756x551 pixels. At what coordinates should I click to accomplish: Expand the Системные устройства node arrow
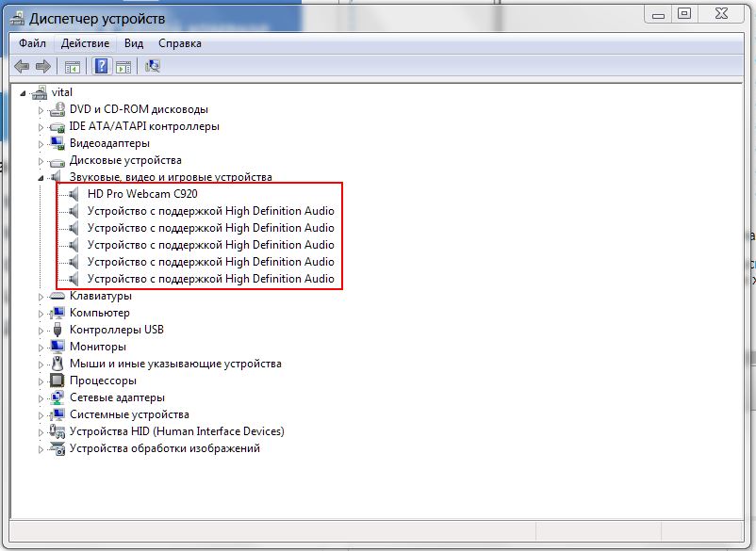pos(41,415)
